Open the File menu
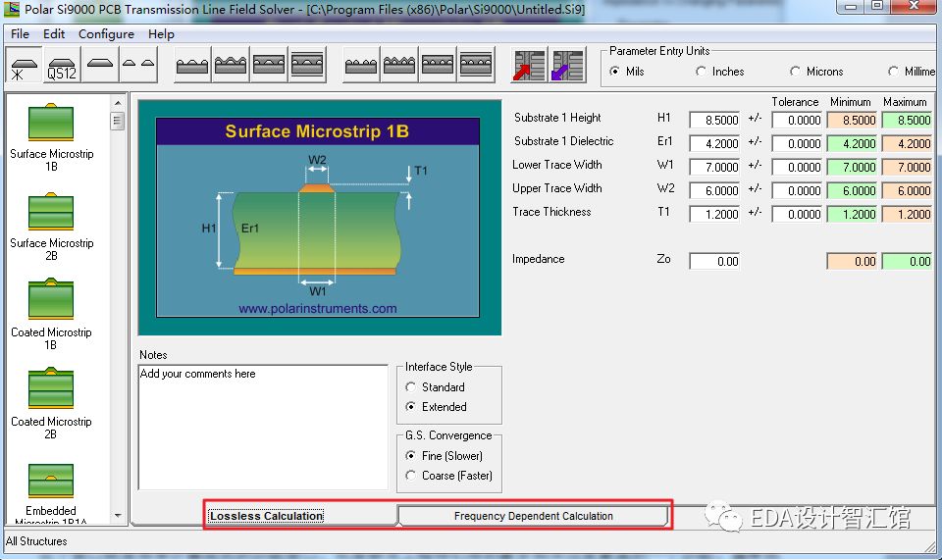This screenshot has width=942, height=560. click(20, 34)
